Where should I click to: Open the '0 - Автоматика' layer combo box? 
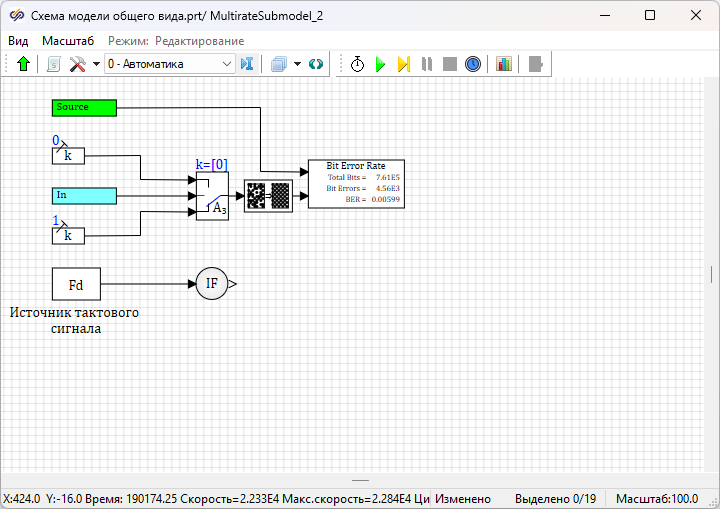(169, 64)
